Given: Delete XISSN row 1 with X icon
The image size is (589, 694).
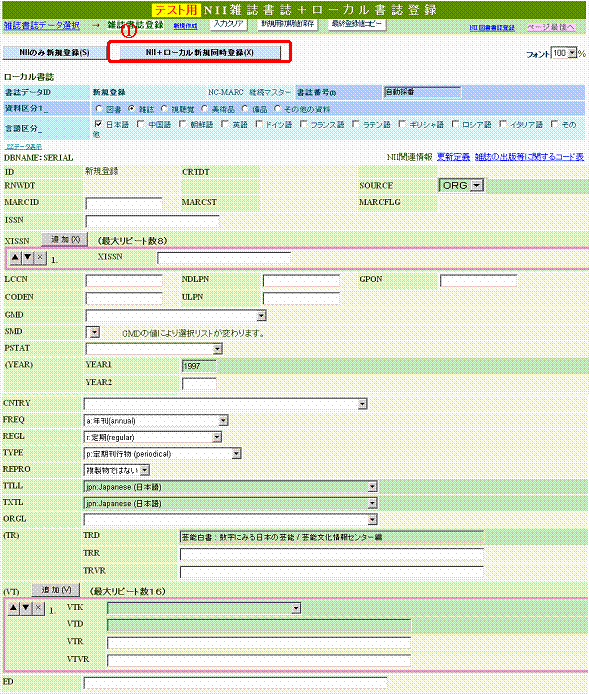Looking at the screenshot, I should pyautogui.click(x=40, y=257).
